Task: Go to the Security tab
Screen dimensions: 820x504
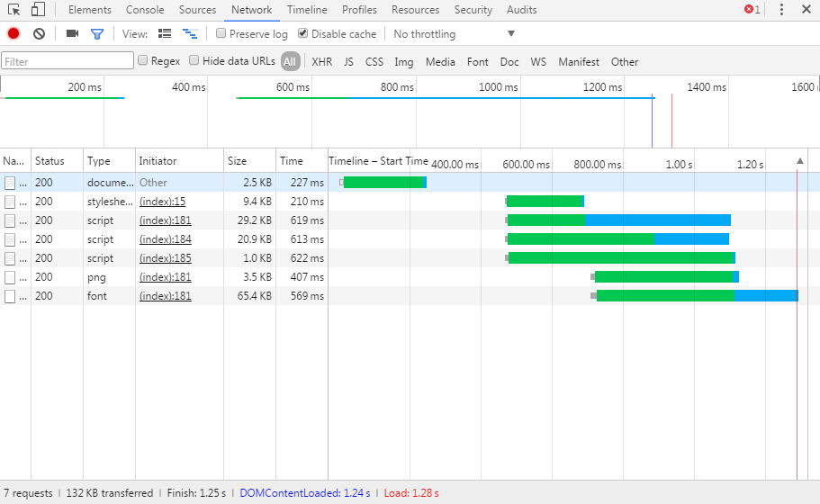Action: (x=473, y=9)
